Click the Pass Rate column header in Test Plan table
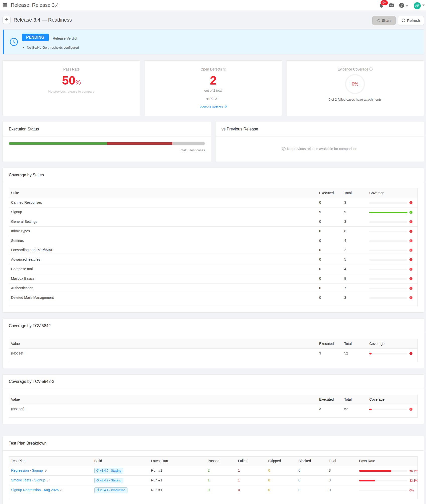 [367, 461]
